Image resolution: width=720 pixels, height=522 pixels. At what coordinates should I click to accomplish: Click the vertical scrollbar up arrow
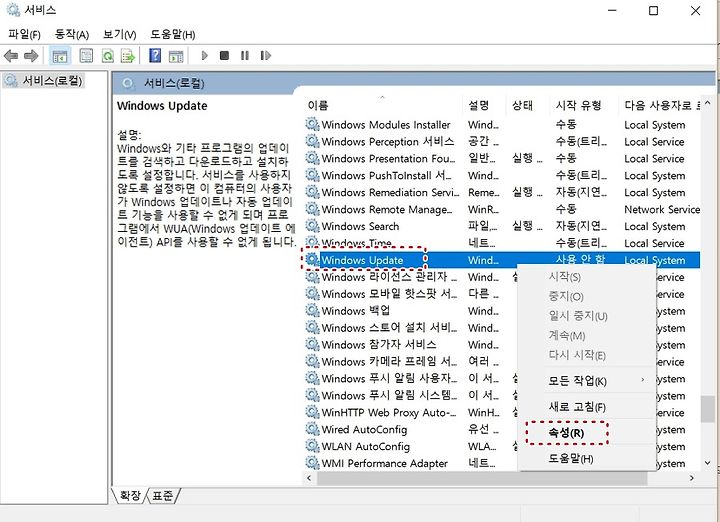pyautogui.click(x=708, y=103)
